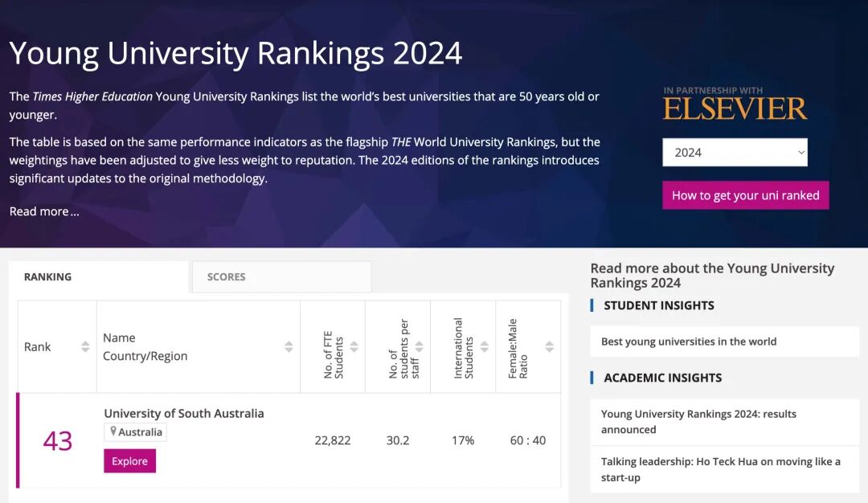This screenshot has height=503, width=868.
Task: Click Read more about the Young University heading
Action: click(712, 276)
